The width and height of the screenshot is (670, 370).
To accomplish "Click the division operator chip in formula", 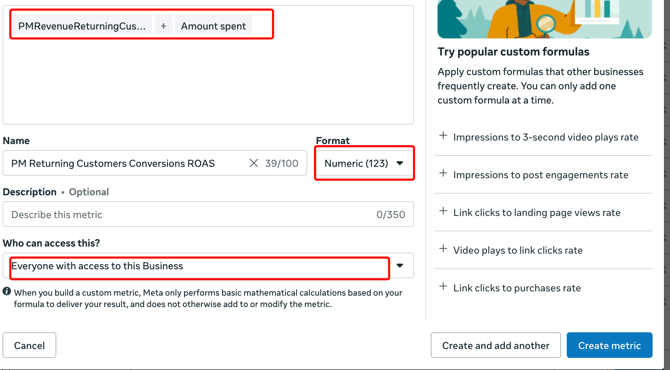I will [x=163, y=26].
